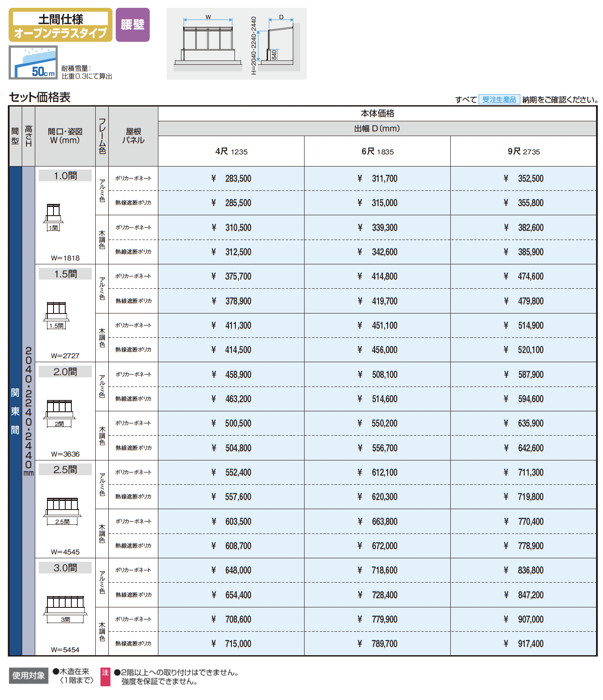Screen dimensions: 603x700
Task: Click the 1.5間 W=2727 terrace figure
Action: (x=57, y=316)
